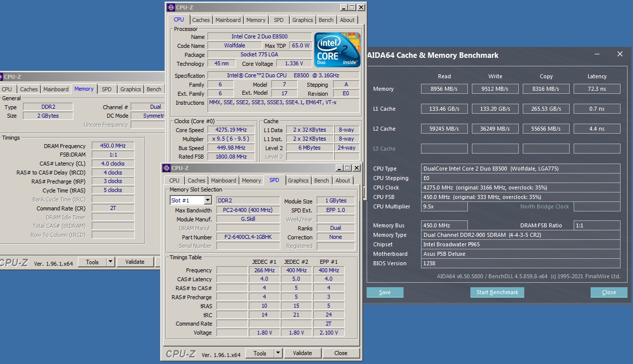Click the Core Voltage 1.336 V value
The image size is (633, 364).
294,63
